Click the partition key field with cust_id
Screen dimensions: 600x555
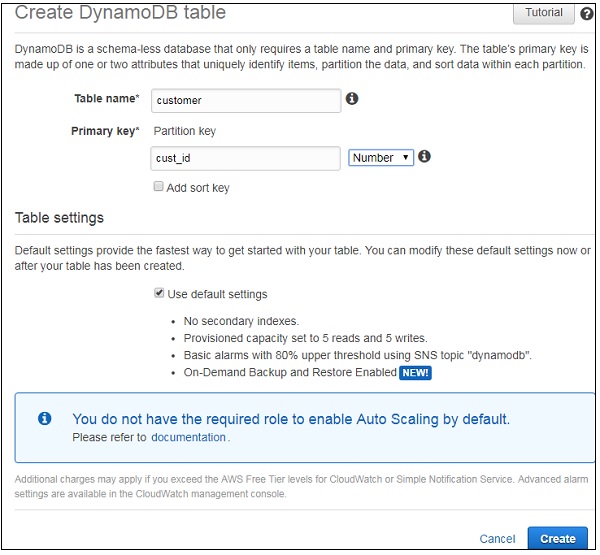click(x=245, y=158)
